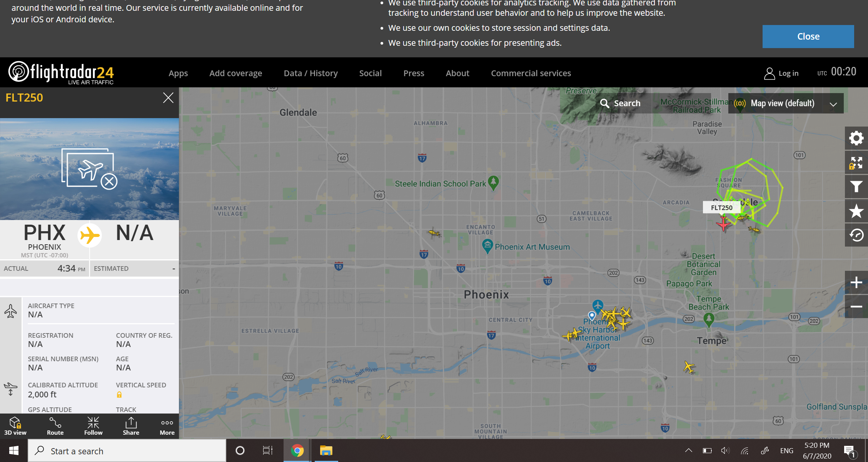Open map settings gear icon
This screenshot has height=462, width=868.
tap(856, 138)
